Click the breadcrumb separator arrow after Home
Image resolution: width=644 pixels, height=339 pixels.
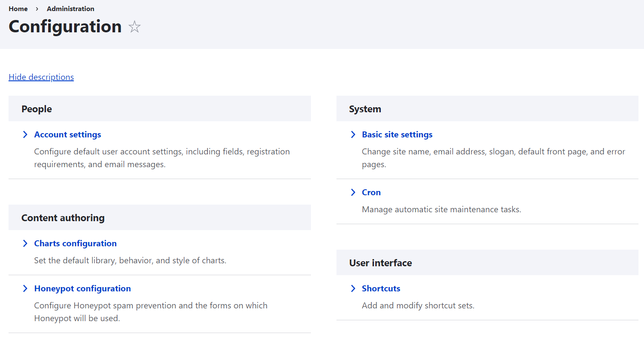[x=37, y=9]
